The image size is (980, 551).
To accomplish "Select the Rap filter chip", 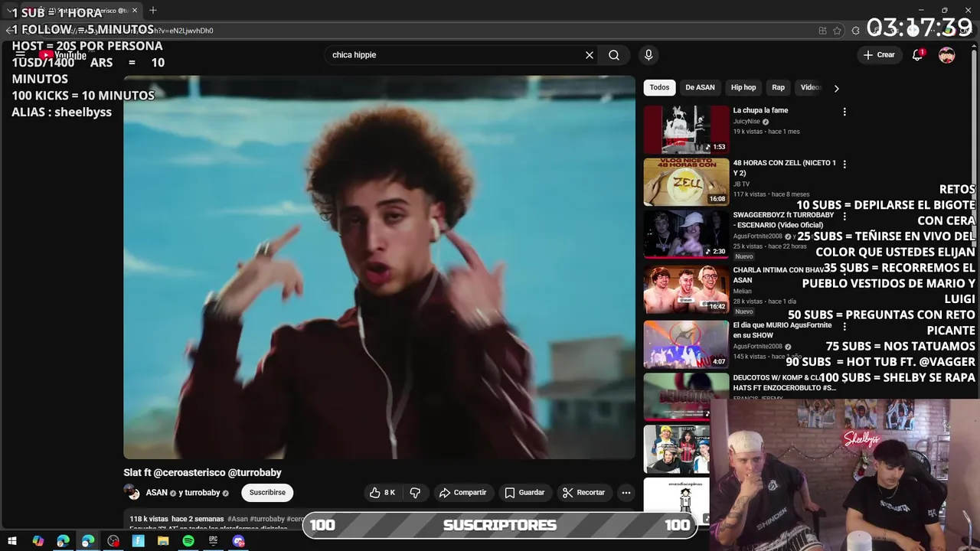I will click(779, 87).
